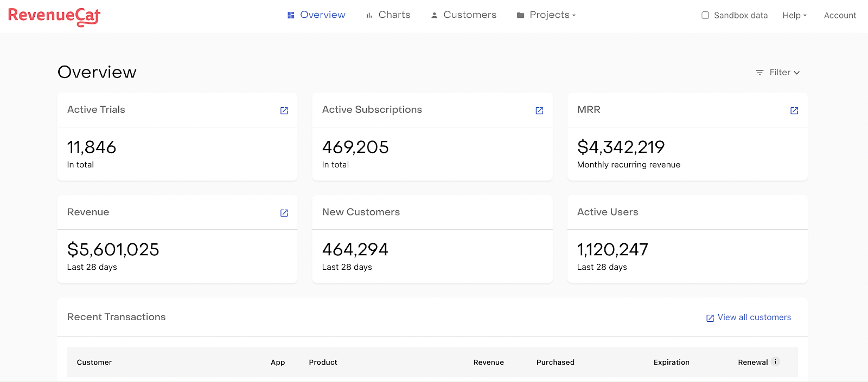
Task: Click external icon beside View all customers
Action: pos(710,318)
